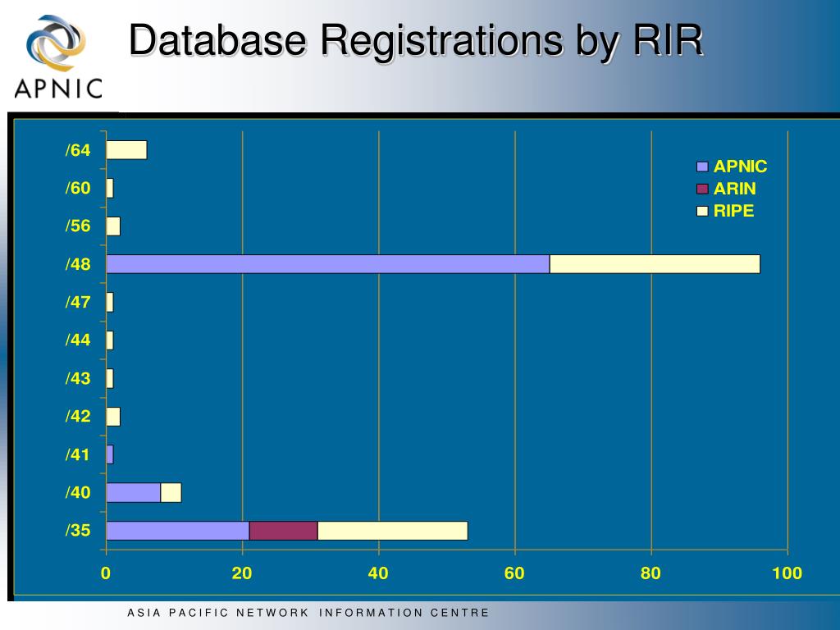Click the purple APNIC segment of the /40 bar
The width and height of the screenshot is (840, 630).
pos(134,492)
